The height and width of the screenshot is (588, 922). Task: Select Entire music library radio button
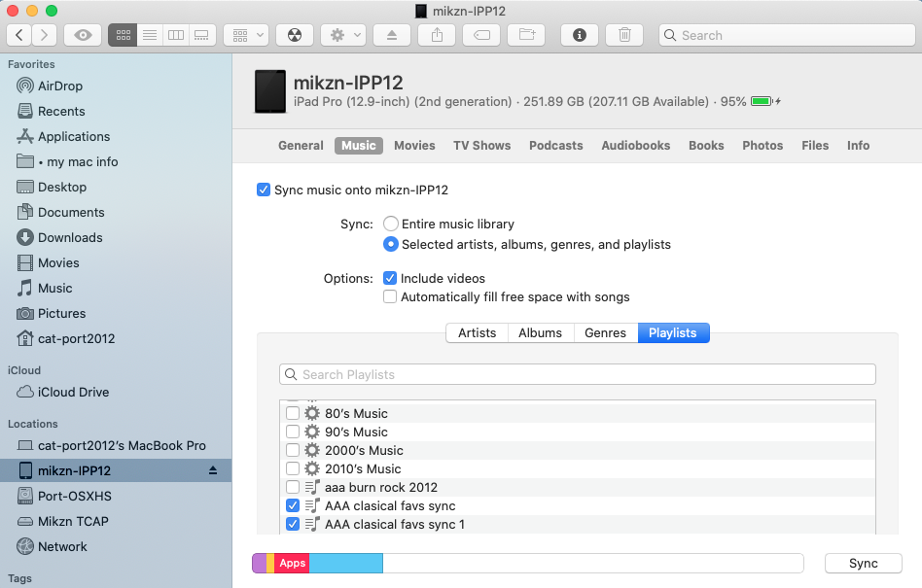[x=391, y=224]
